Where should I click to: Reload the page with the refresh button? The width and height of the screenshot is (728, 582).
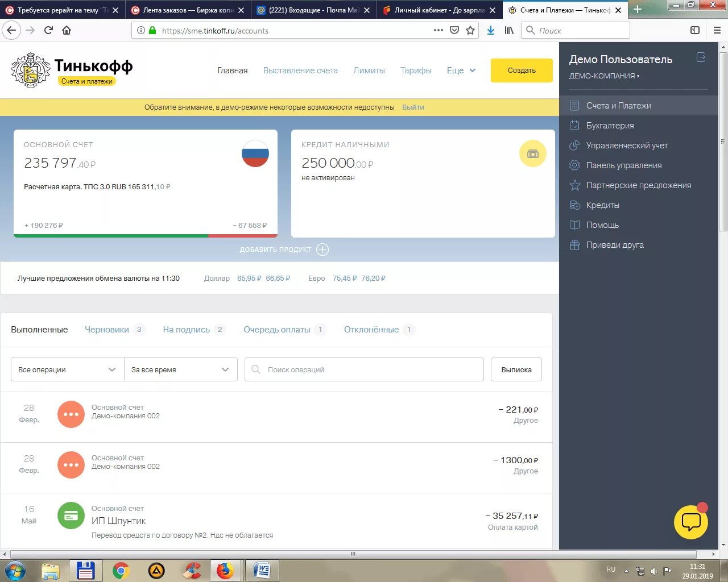point(48,30)
